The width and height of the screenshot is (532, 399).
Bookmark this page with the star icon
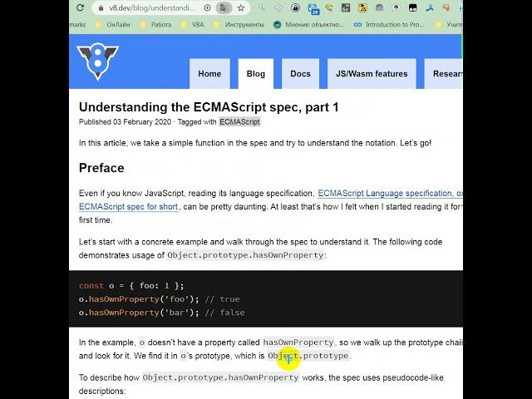coord(241,7)
